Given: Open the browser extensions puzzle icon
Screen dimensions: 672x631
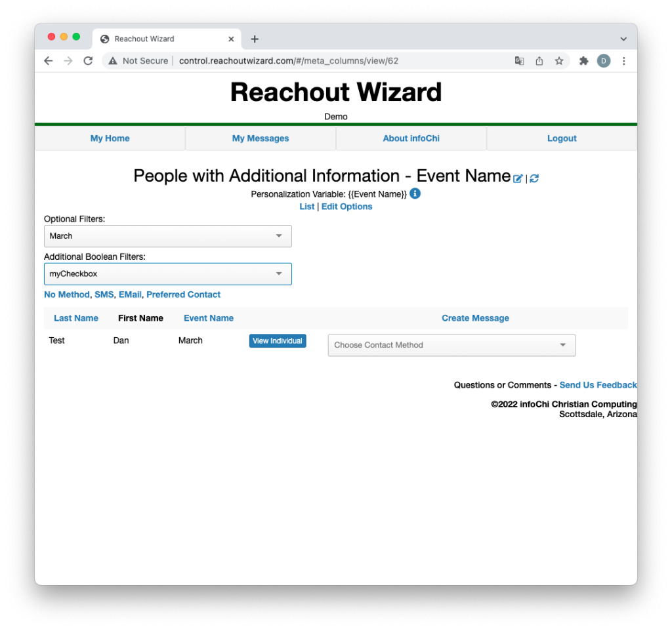Looking at the screenshot, I should pyautogui.click(x=583, y=61).
